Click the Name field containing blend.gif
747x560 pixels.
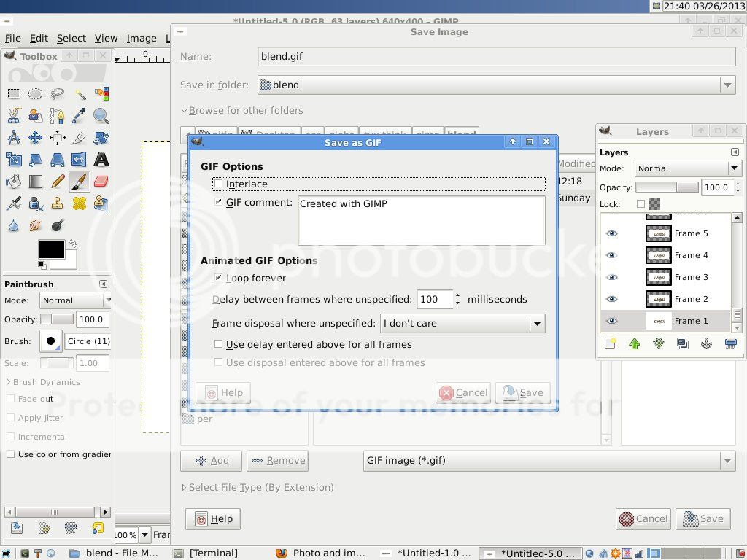pos(496,56)
